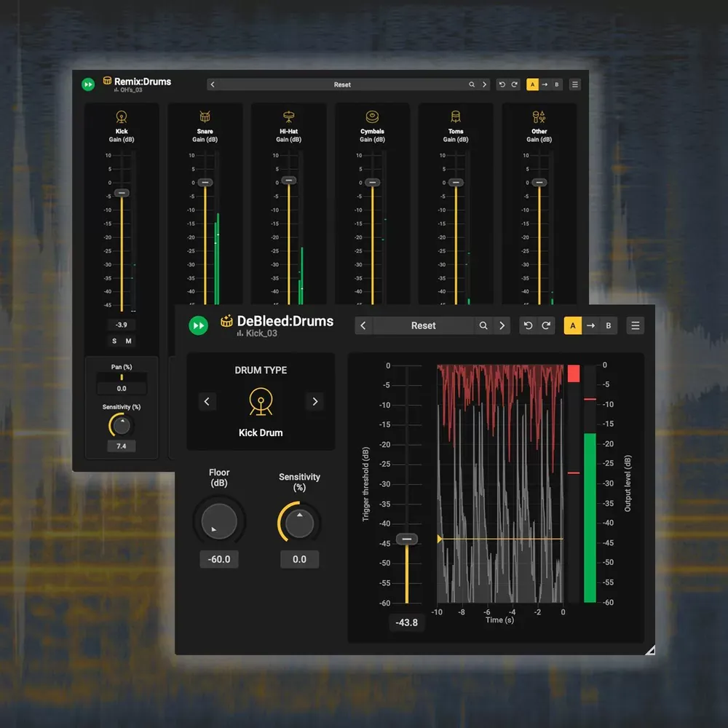Open the Remix:Drums hamburger menu
This screenshot has width=728, height=728.
coord(575,84)
